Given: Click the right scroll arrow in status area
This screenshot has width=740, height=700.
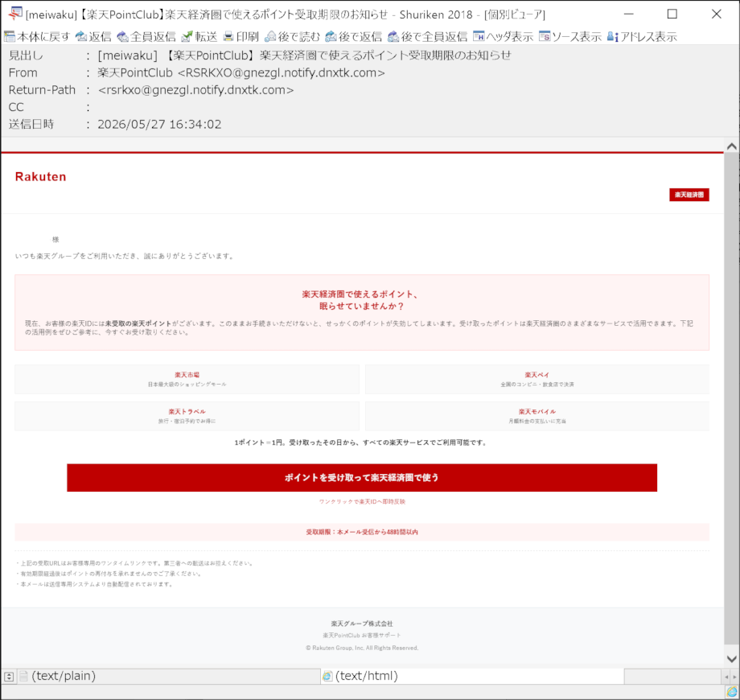Looking at the screenshot, I should 734,677.
